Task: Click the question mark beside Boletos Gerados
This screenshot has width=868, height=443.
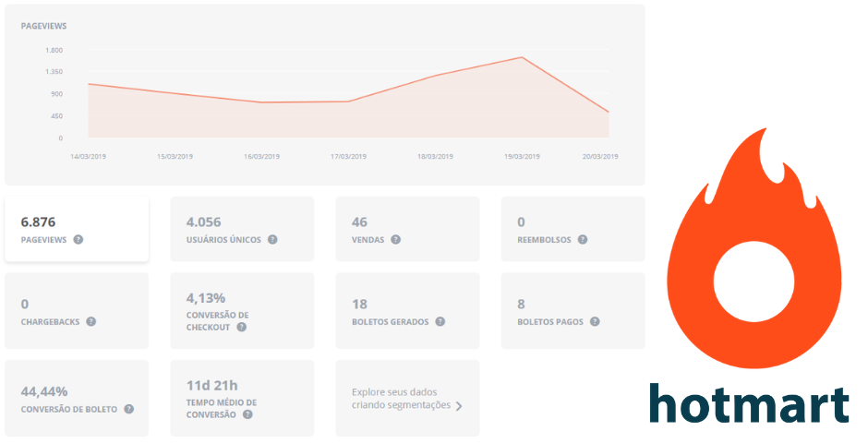Action: click(x=440, y=322)
